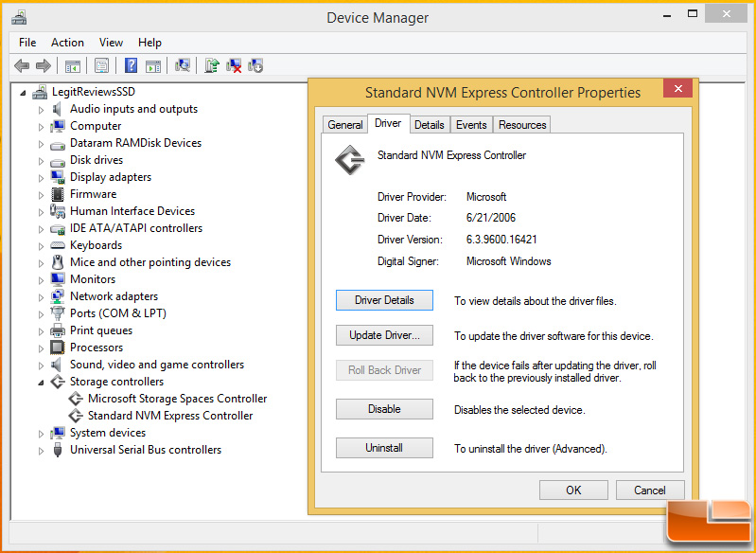Expand the Audio inputs and outputs node
756x553 pixels.
[x=41, y=110]
